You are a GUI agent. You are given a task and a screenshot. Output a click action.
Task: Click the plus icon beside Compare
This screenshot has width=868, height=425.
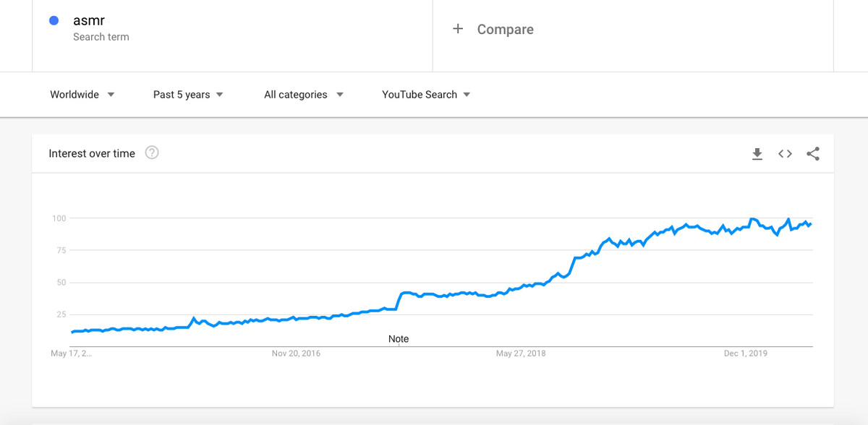pyautogui.click(x=458, y=29)
